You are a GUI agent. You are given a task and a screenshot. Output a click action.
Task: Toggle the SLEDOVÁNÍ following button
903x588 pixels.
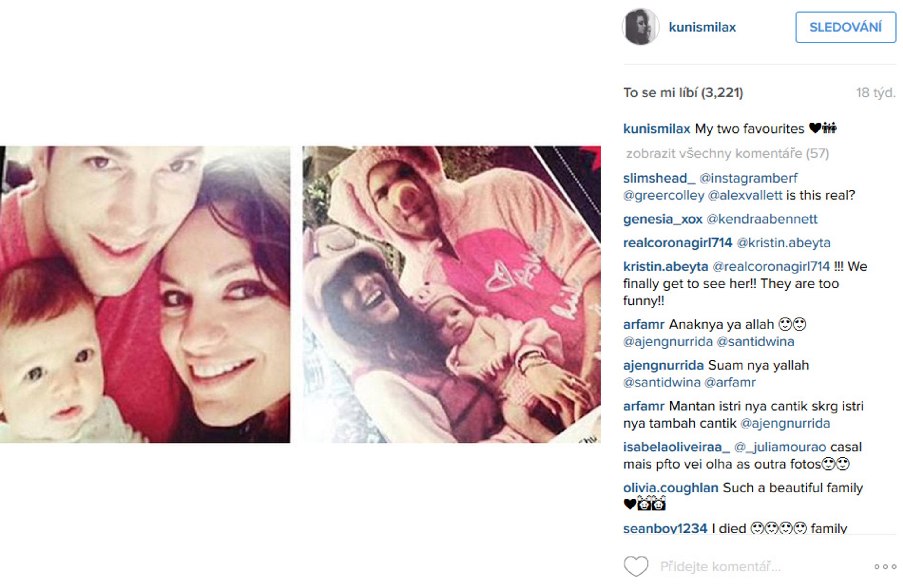(846, 27)
